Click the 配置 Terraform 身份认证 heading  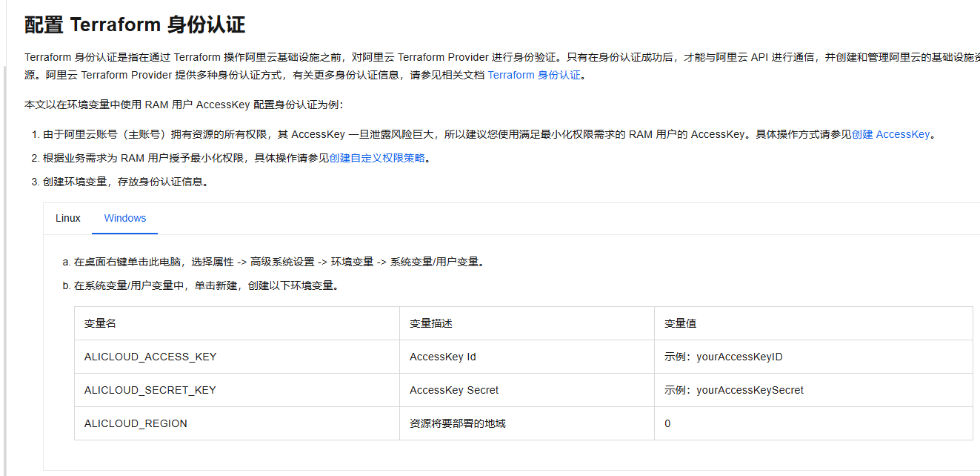pos(135,24)
